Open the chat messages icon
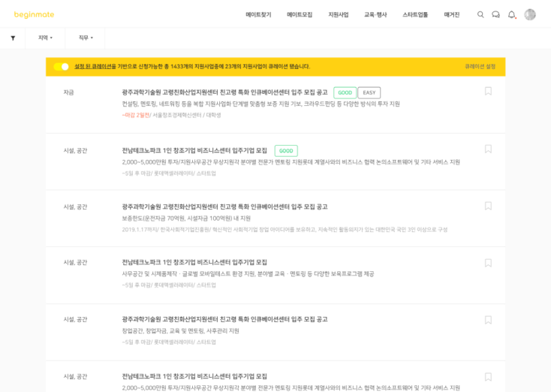Screen dimensions: 551x392 (x=495, y=14)
